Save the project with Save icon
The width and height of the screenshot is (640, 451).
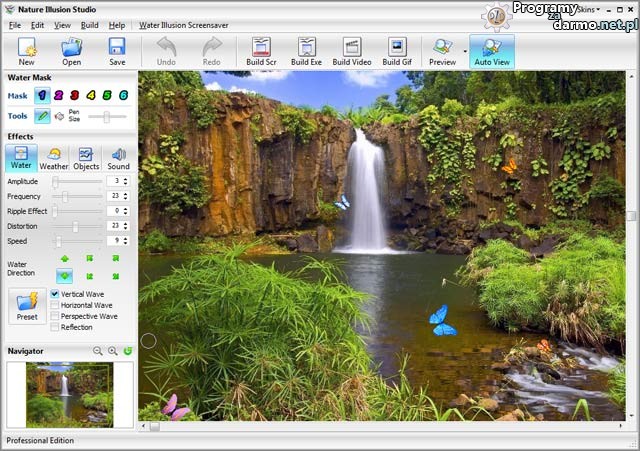pos(117,51)
